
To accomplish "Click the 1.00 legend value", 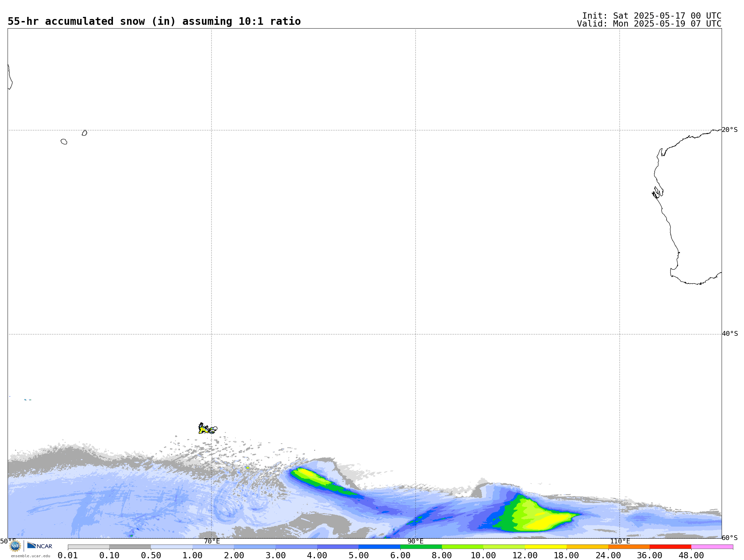I will click(x=193, y=556).
